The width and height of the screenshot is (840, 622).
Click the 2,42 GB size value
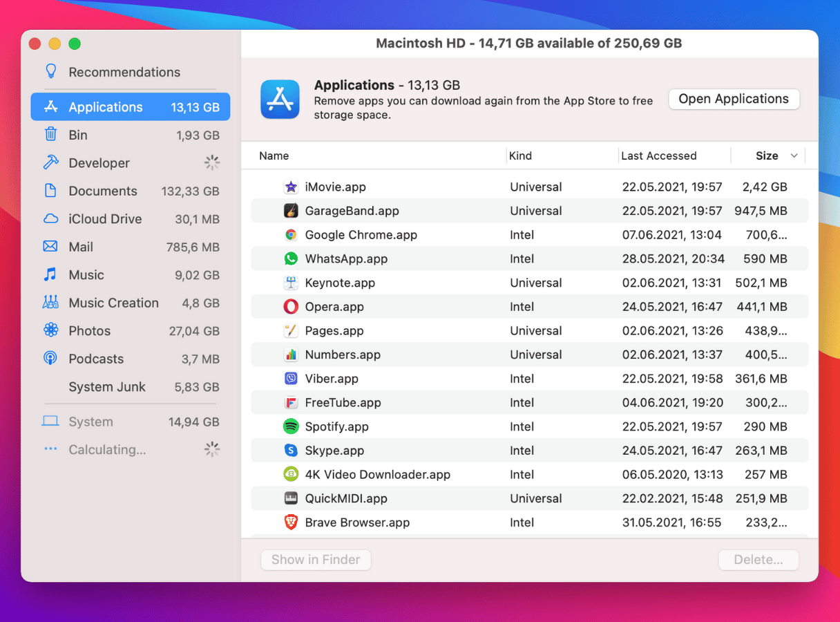click(765, 187)
